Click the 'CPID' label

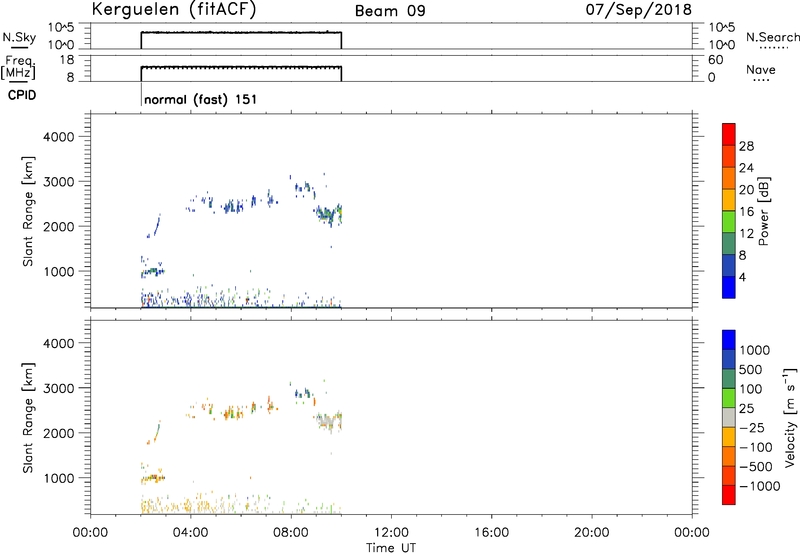(x=22, y=95)
